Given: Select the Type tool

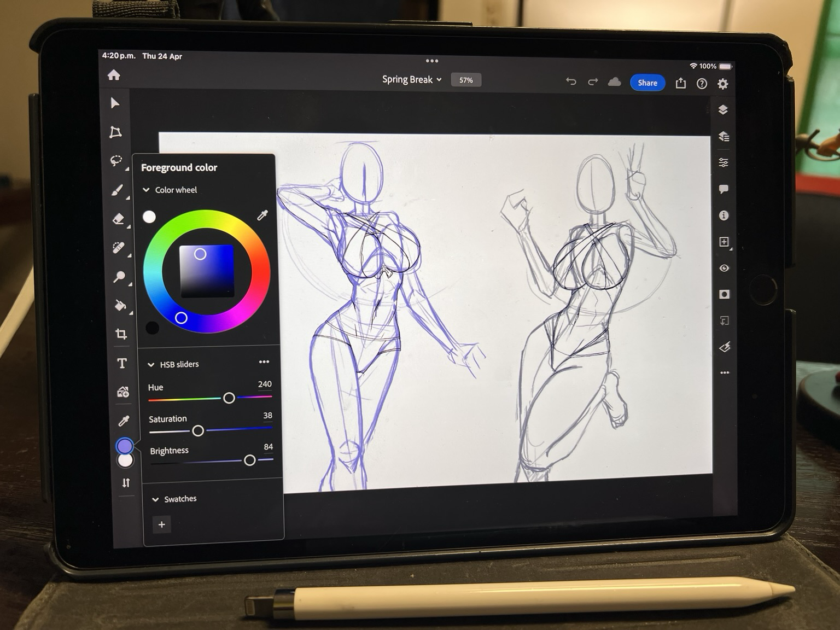Looking at the screenshot, I should pyautogui.click(x=122, y=363).
